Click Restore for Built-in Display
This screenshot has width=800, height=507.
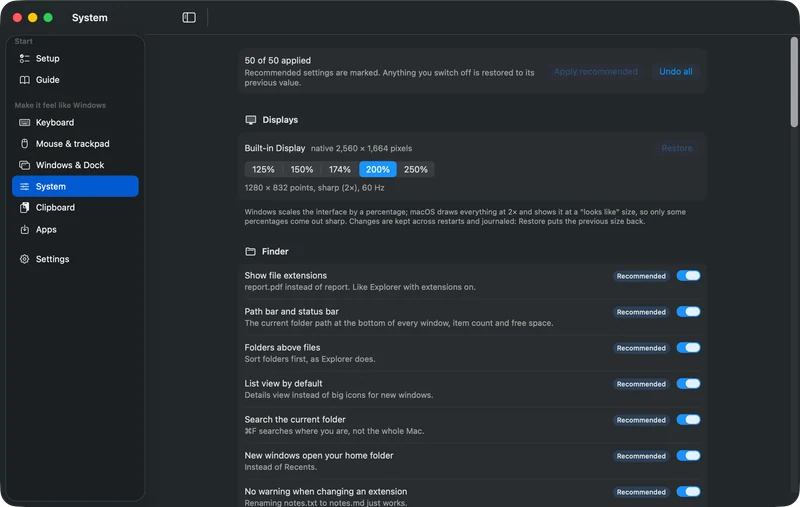pos(677,148)
